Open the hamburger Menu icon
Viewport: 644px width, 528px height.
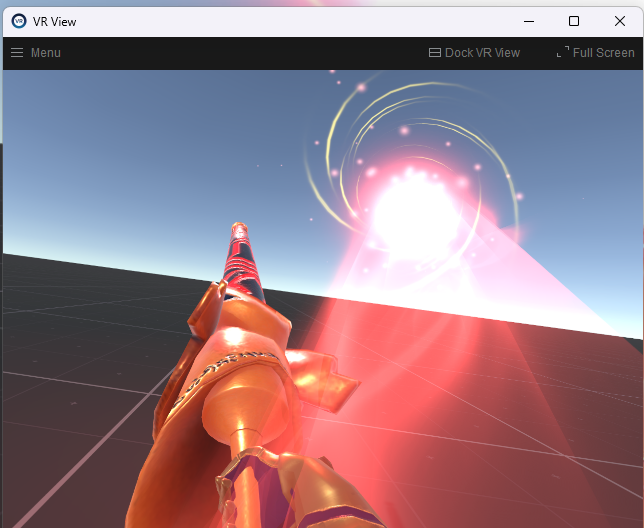17,53
